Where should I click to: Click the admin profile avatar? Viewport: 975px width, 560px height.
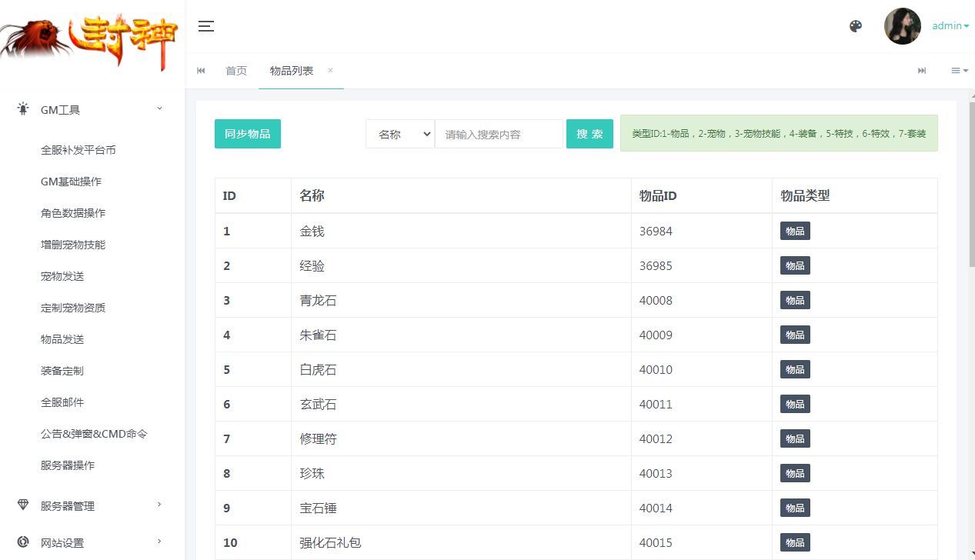902,25
